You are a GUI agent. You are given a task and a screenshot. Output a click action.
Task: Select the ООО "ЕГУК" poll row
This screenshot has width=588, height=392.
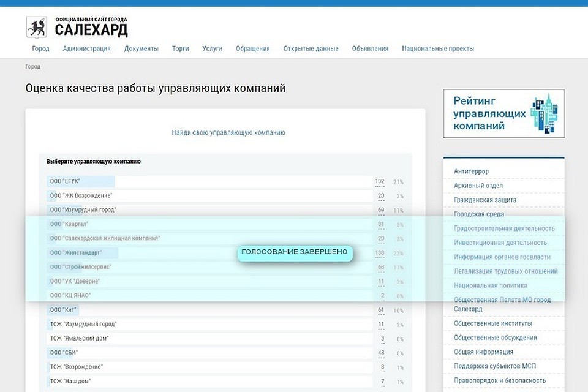[209, 181]
